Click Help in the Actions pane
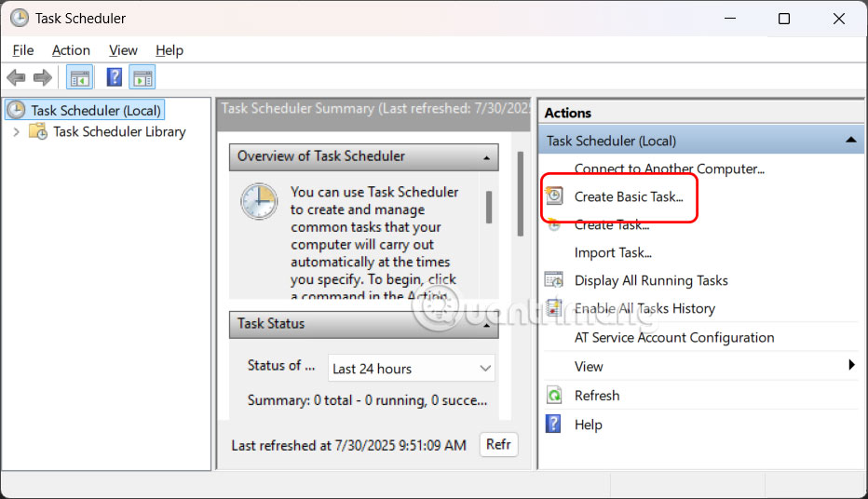868x499 pixels. click(x=589, y=425)
